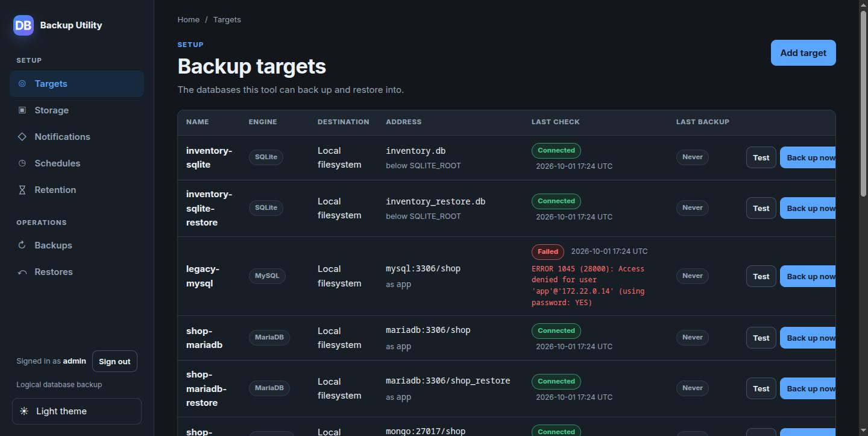Click the inventory.db address text
The image size is (868, 436).
point(416,151)
